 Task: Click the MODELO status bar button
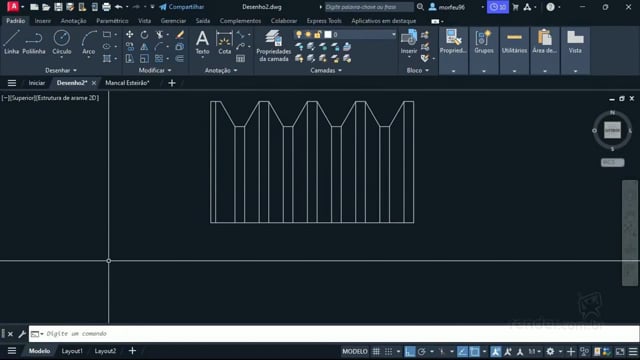coord(355,351)
